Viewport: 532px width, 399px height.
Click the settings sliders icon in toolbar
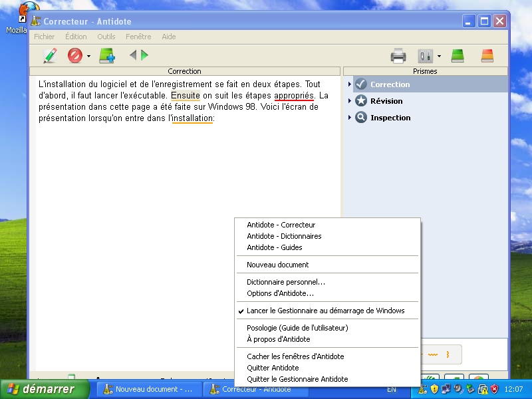[424, 56]
